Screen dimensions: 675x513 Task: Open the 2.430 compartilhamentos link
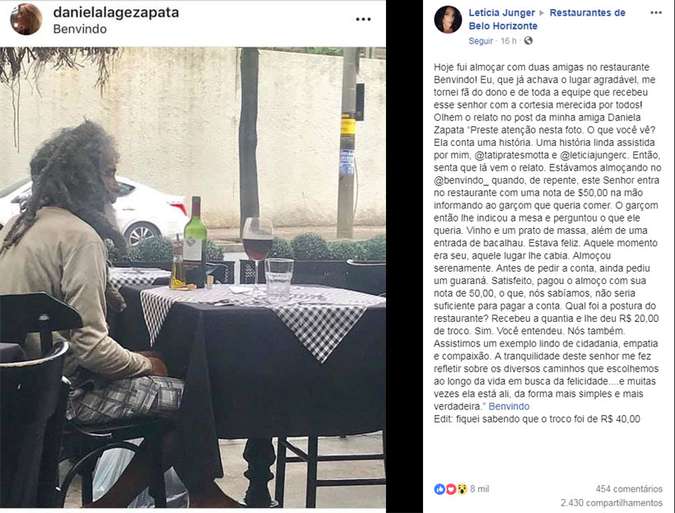pos(611,503)
